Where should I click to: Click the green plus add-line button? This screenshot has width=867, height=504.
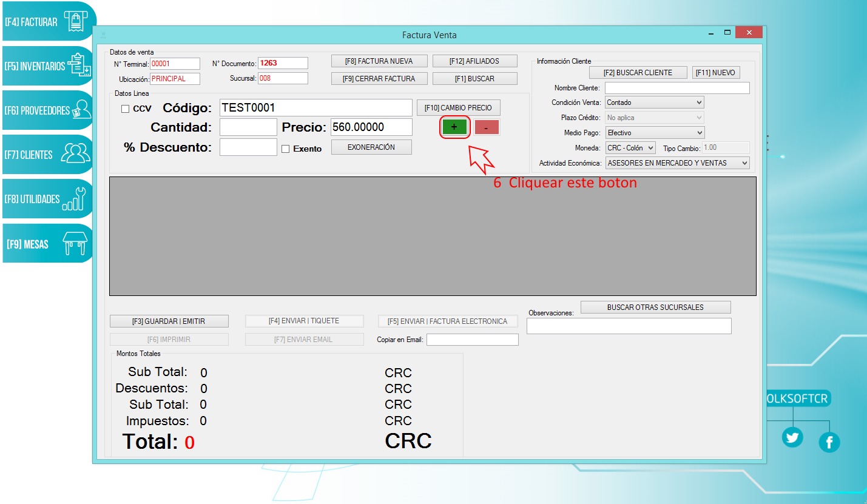(x=454, y=127)
